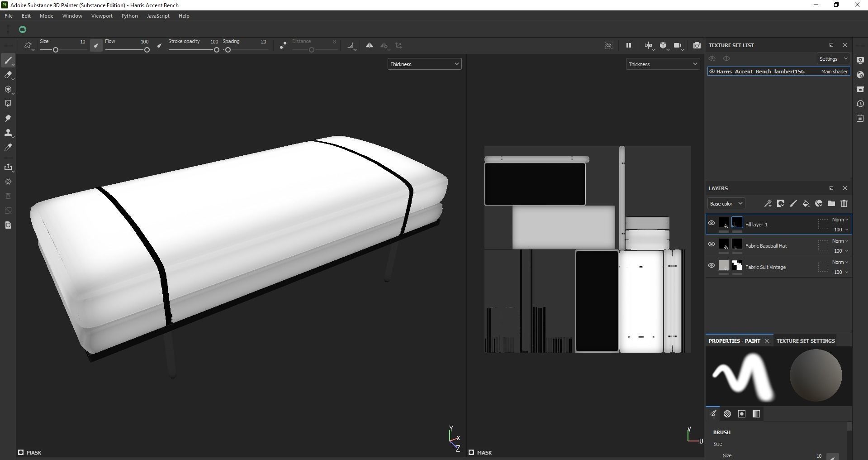Select the Fabric Suit Vintage layer name

click(765, 267)
